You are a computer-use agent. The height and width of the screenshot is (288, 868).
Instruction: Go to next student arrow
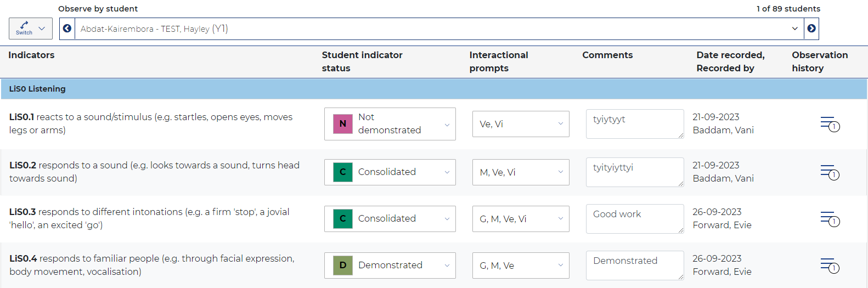(811, 29)
